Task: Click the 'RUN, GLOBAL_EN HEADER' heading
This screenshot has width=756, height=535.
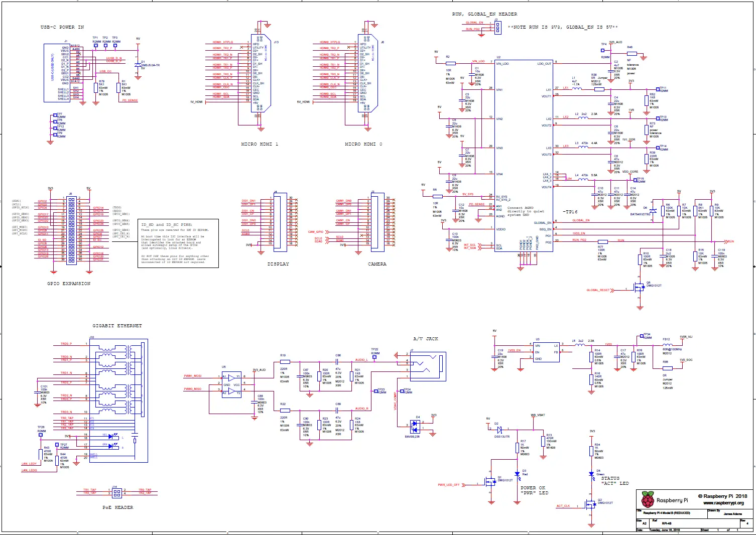Action: point(484,14)
